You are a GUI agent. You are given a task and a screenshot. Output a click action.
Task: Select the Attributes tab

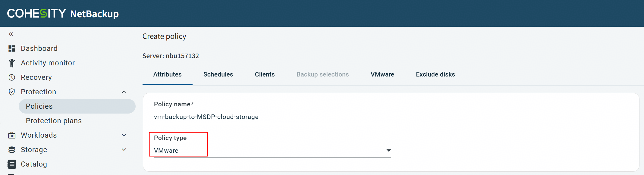[168, 74]
